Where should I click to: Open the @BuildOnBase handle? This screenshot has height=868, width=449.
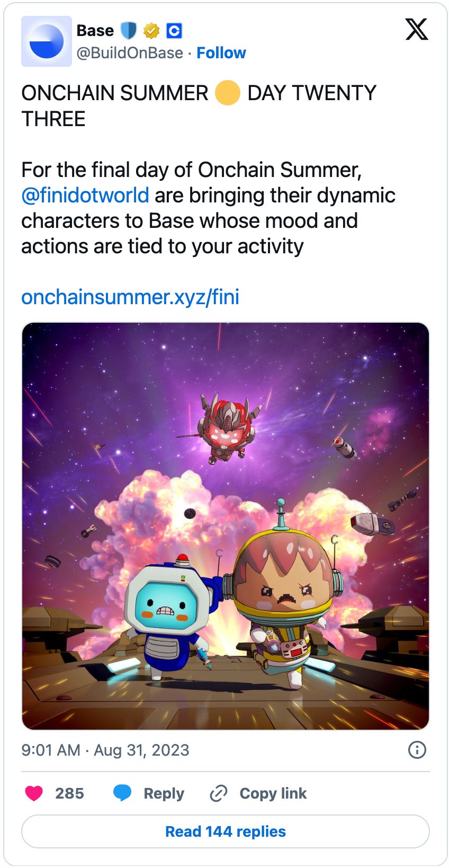pyautogui.click(x=130, y=53)
